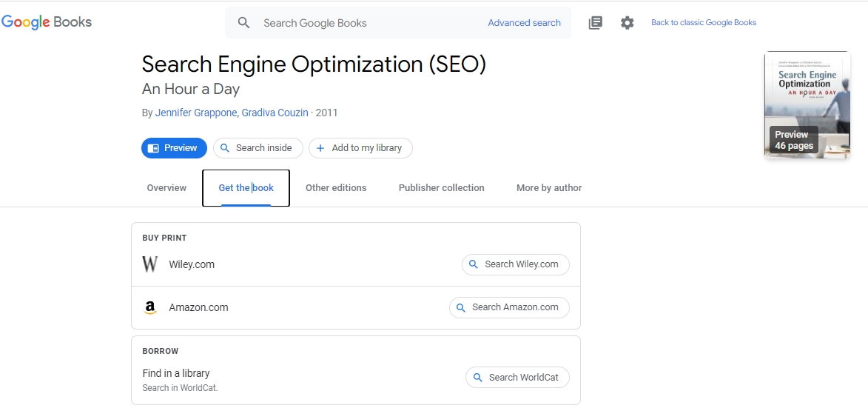Screen dimensions: 868x408
Task: Go back to classic Google Books
Action: 703,23
